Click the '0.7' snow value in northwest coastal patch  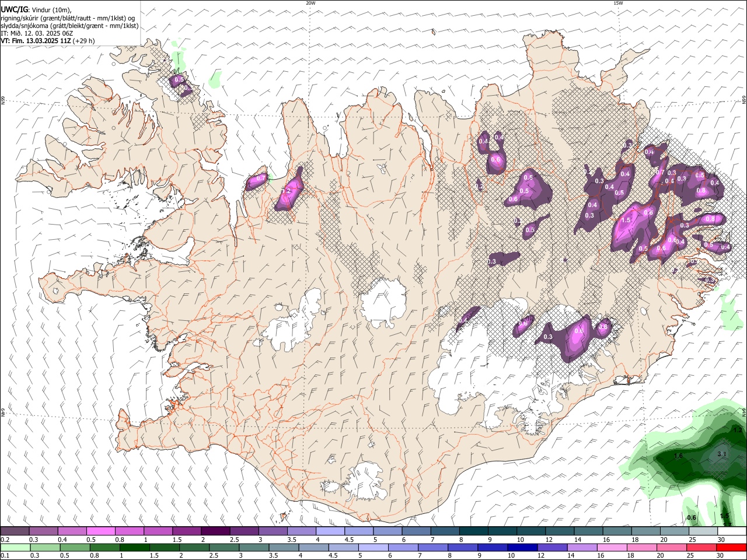[x=261, y=178]
